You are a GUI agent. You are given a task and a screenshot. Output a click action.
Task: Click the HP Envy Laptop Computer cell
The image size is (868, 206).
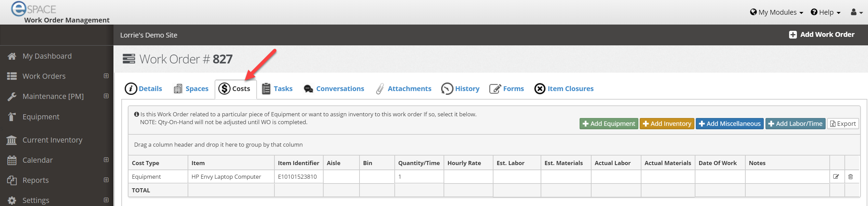[x=231, y=177]
